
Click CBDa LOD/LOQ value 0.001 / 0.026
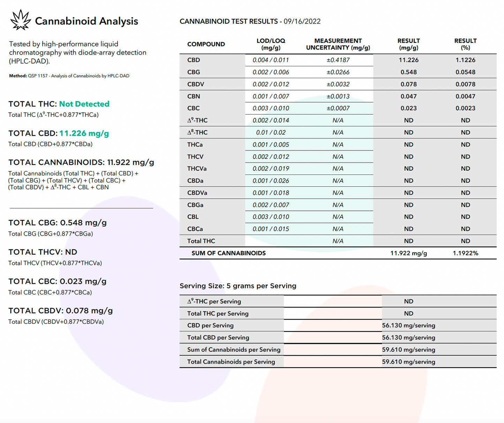(271, 181)
